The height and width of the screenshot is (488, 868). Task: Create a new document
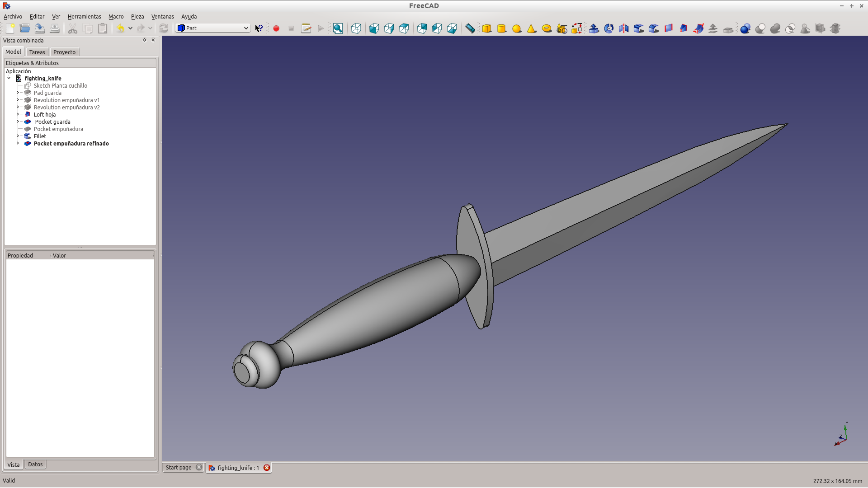pyautogui.click(x=10, y=28)
